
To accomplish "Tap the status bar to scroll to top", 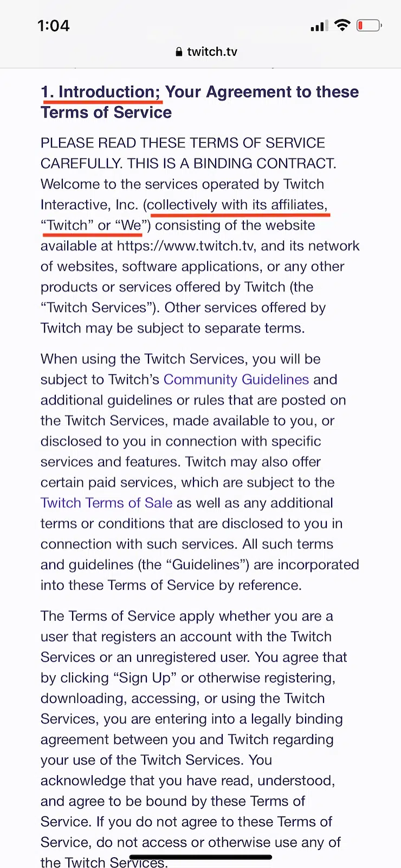I will tap(200, 25).
